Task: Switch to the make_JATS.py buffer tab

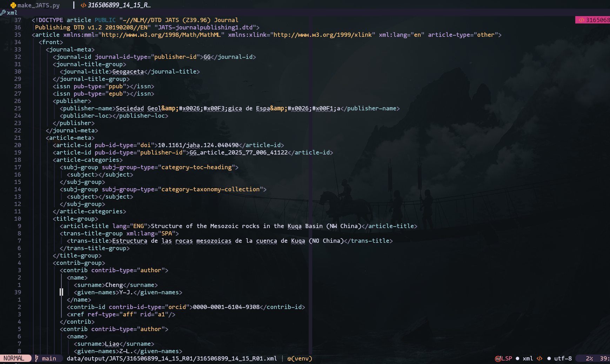Action: (35, 5)
